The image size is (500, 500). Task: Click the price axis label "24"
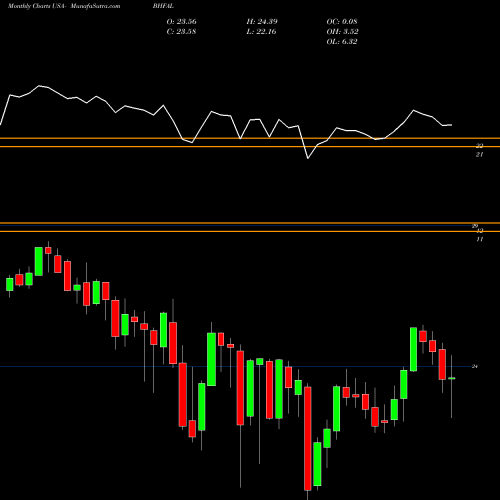[x=475, y=366]
